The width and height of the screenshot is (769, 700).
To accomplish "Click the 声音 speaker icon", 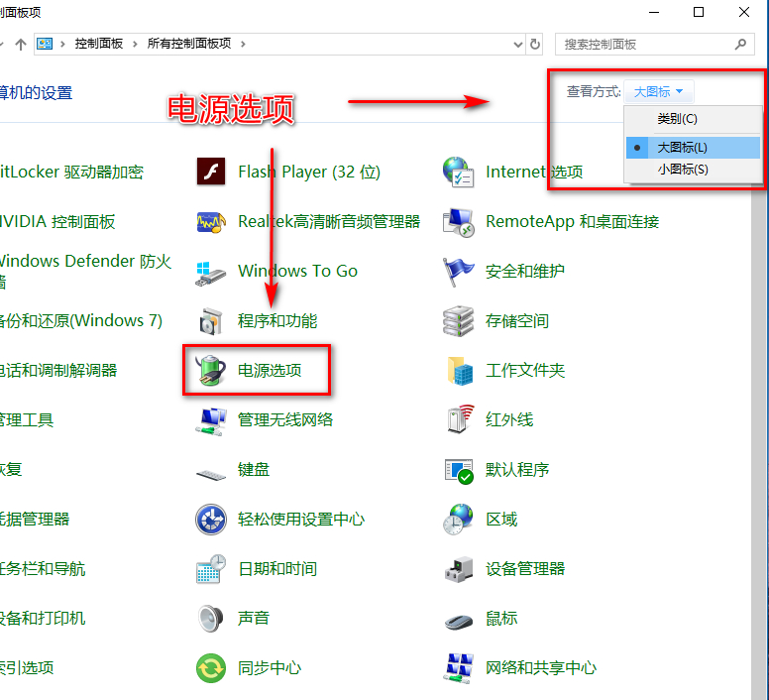I will (211, 619).
